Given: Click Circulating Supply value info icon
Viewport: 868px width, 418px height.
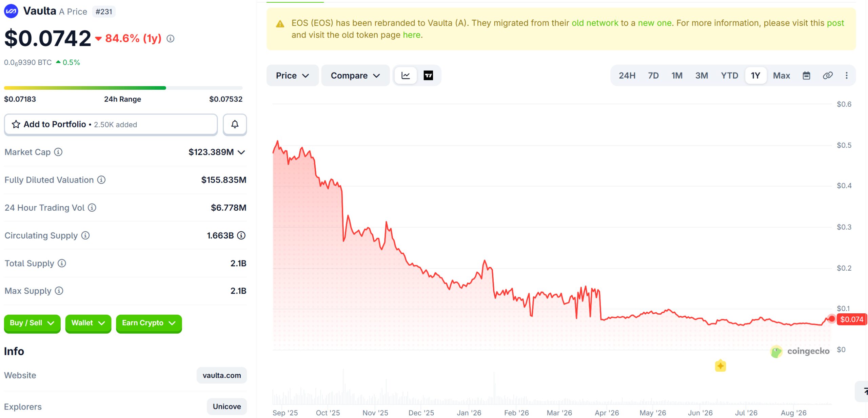Looking at the screenshot, I should [241, 235].
